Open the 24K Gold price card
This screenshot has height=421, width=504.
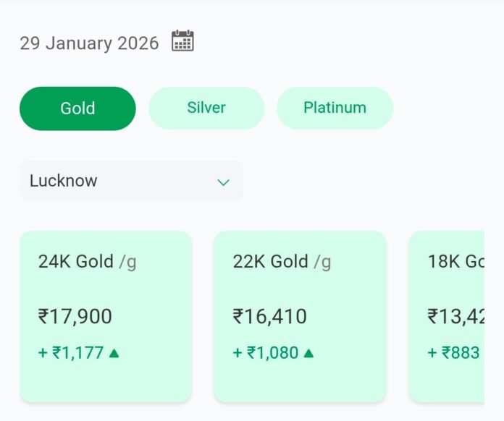106,316
